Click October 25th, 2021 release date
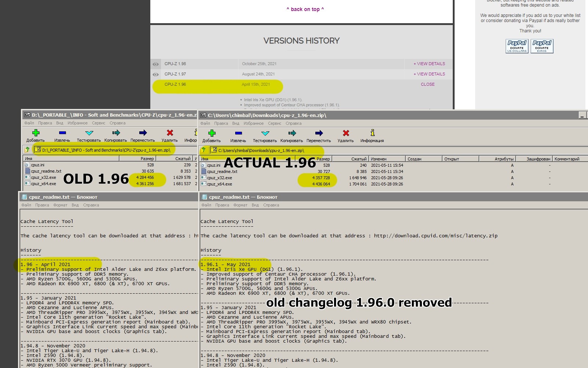Viewport: 588px width, 368px height. pos(259,64)
